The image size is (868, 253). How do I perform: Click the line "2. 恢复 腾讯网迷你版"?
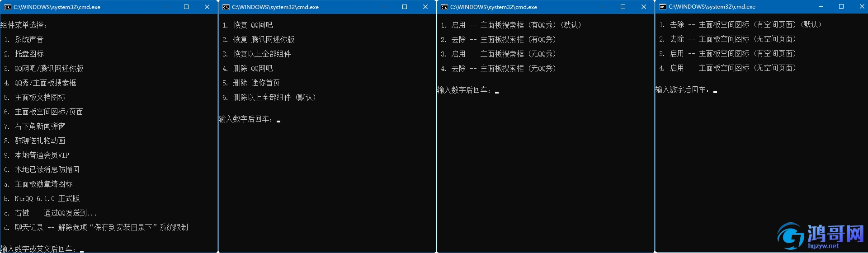pos(259,40)
